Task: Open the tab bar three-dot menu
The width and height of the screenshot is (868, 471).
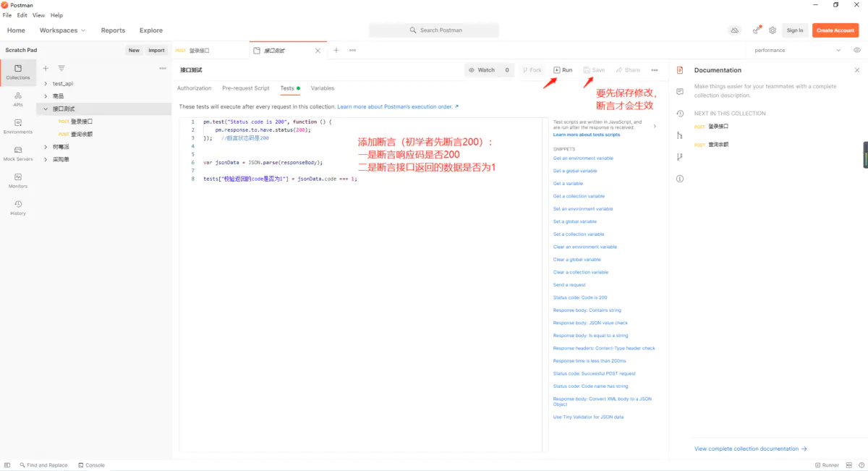Action: pos(352,51)
